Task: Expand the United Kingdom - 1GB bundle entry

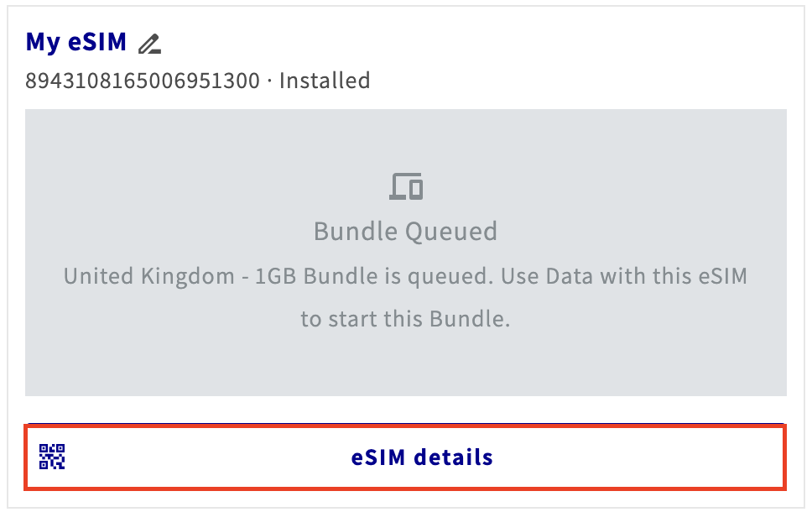Action: tap(406, 276)
